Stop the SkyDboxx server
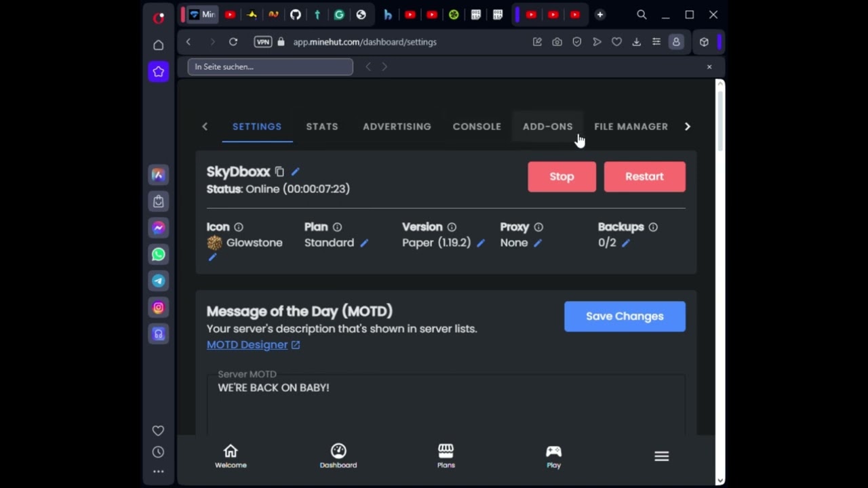 click(562, 176)
